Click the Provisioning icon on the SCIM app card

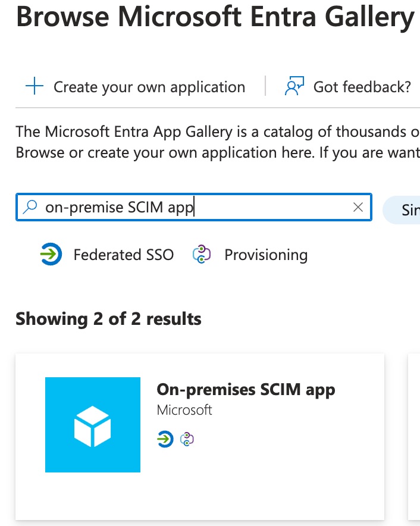point(186,440)
